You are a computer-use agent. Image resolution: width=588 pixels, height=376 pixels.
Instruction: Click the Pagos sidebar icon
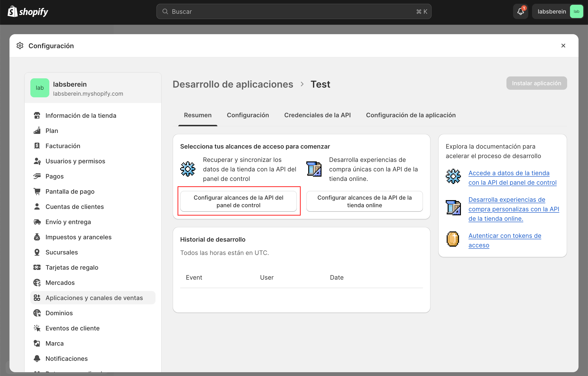click(37, 176)
